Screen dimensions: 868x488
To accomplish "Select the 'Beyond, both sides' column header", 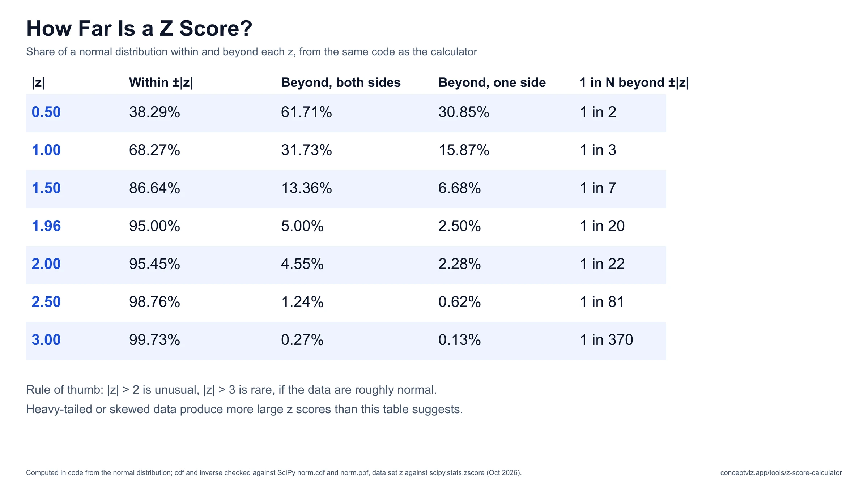I will click(341, 82).
